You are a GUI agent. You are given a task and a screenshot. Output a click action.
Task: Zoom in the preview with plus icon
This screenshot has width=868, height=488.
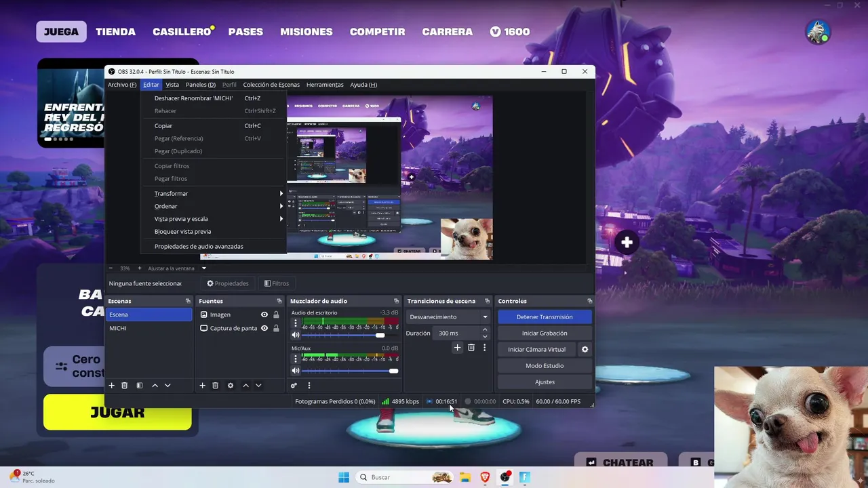(140, 268)
